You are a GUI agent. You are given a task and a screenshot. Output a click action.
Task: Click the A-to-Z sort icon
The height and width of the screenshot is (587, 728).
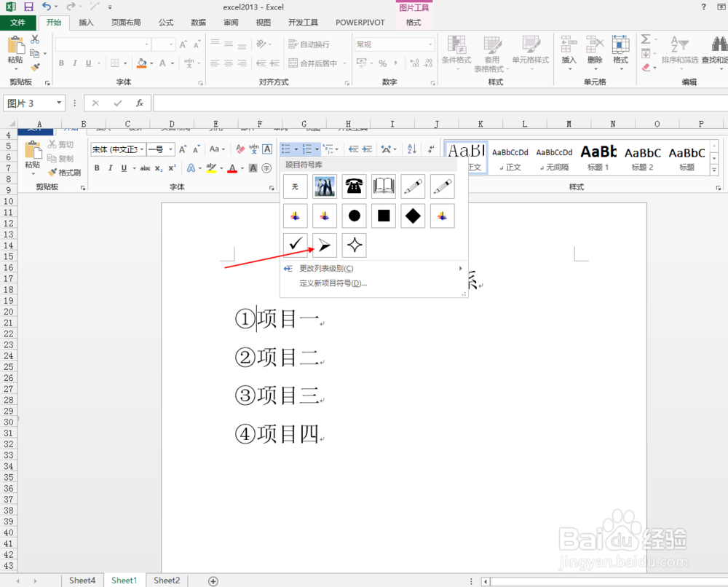pyautogui.click(x=411, y=149)
